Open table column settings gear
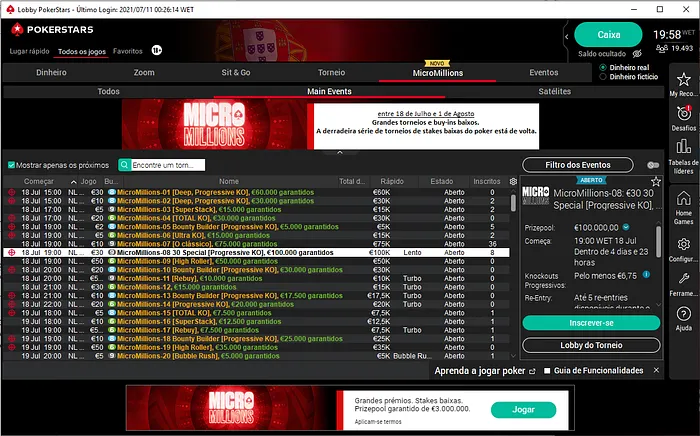This screenshot has width=700, height=436. pos(513,181)
